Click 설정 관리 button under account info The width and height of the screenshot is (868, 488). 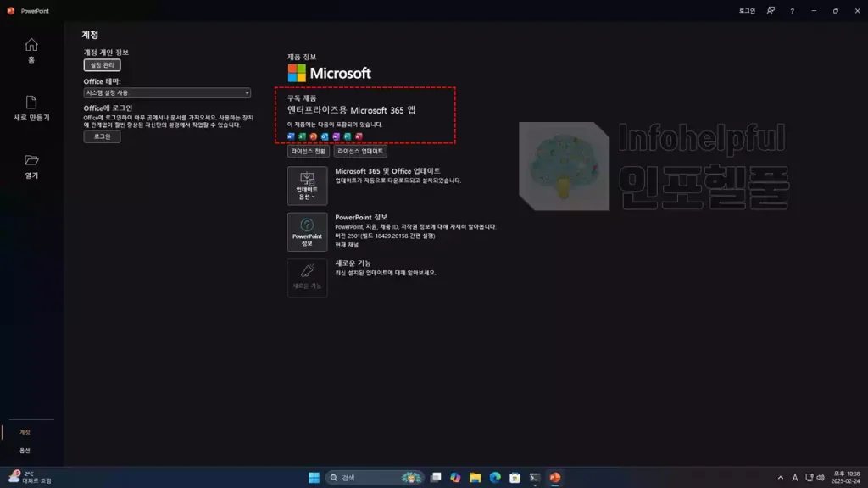tap(102, 64)
